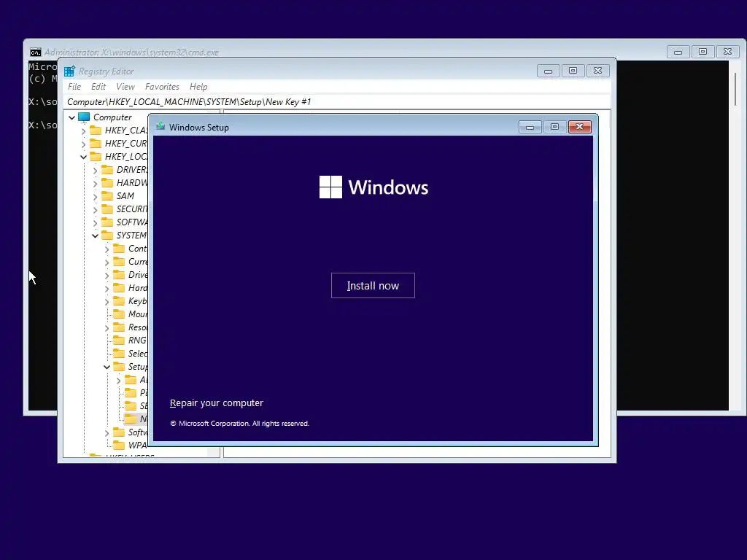This screenshot has height=560, width=747.
Task: Minimize the cmd.exe window
Action: coord(678,52)
